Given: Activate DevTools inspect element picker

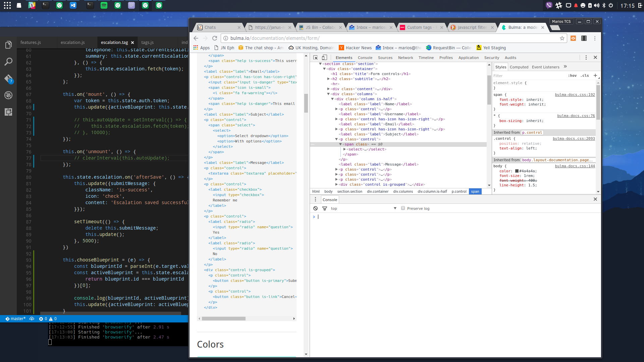Looking at the screenshot, I should pyautogui.click(x=315, y=58).
